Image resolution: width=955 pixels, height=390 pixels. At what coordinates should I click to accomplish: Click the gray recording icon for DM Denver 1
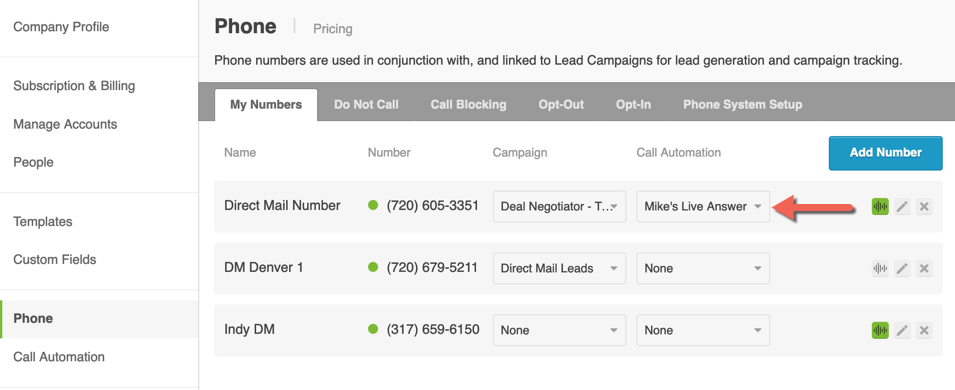pos(880,268)
